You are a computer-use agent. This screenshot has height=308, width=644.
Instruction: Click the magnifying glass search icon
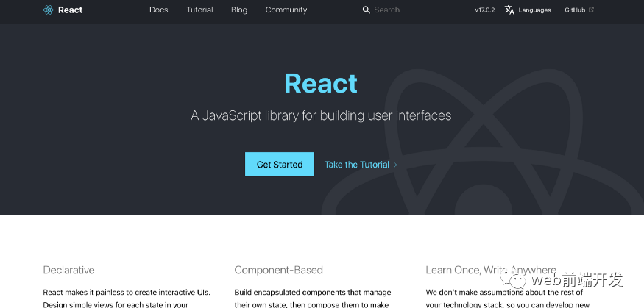pos(367,10)
